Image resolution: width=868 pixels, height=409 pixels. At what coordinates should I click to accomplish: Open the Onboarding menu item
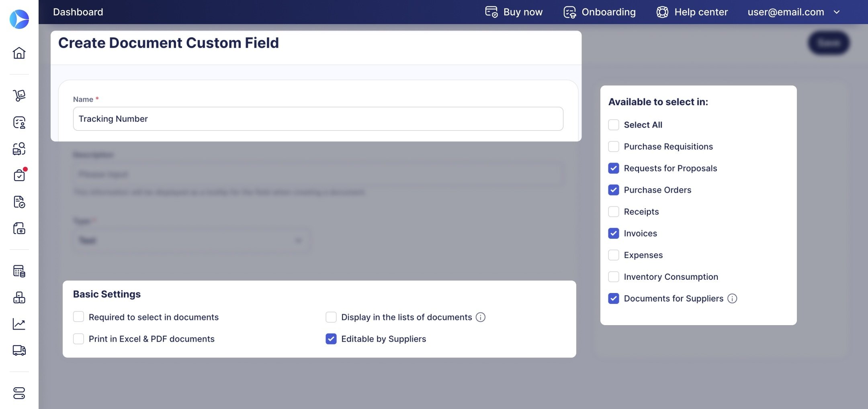pyautogui.click(x=600, y=12)
